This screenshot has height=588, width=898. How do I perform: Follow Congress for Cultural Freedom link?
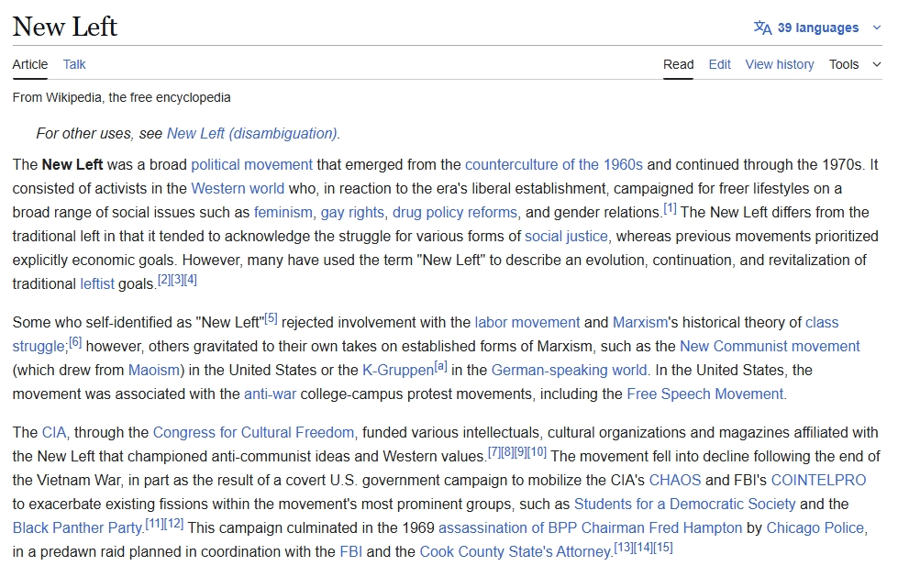pyautogui.click(x=254, y=433)
